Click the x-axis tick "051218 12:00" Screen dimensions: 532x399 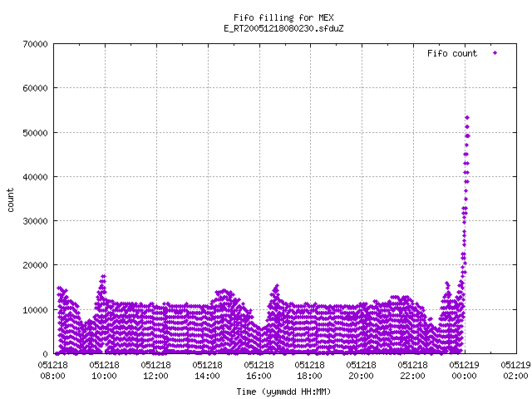155,371
